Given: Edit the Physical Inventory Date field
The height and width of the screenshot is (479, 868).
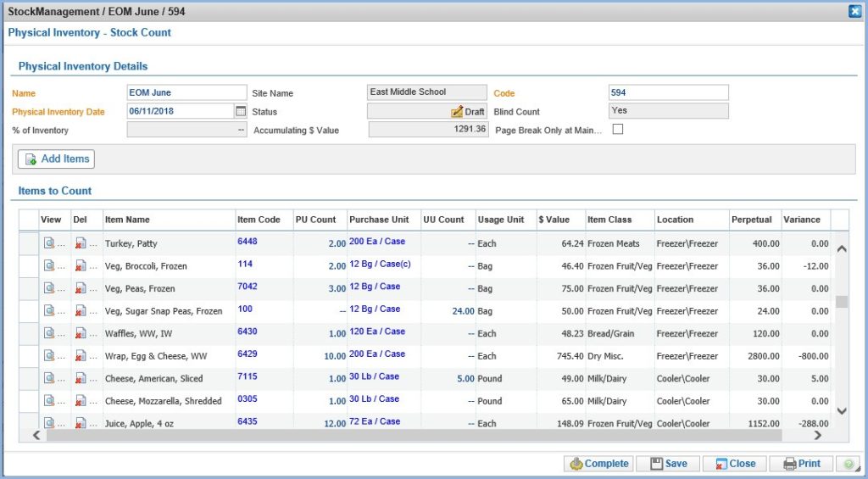Looking at the screenshot, I should [180, 111].
